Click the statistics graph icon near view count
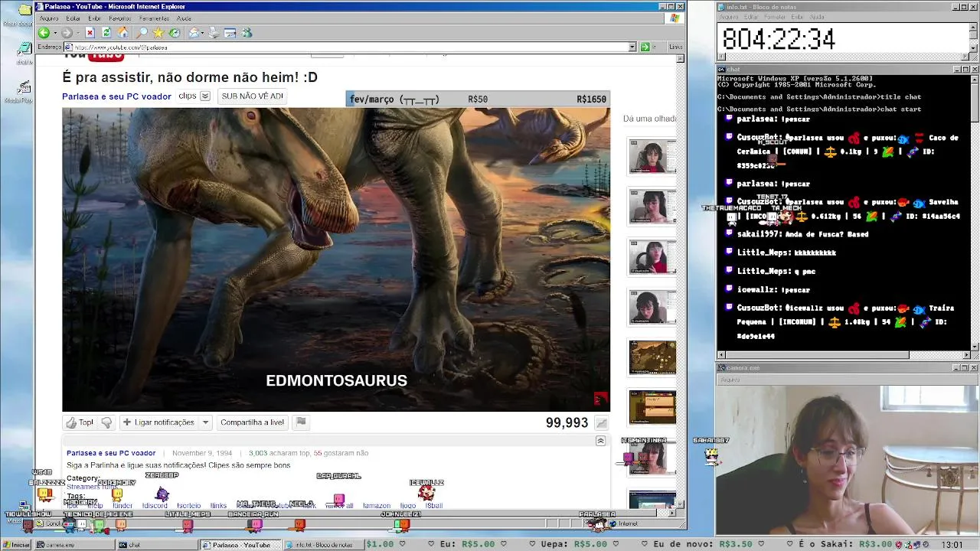 click(x=602, y=423)
